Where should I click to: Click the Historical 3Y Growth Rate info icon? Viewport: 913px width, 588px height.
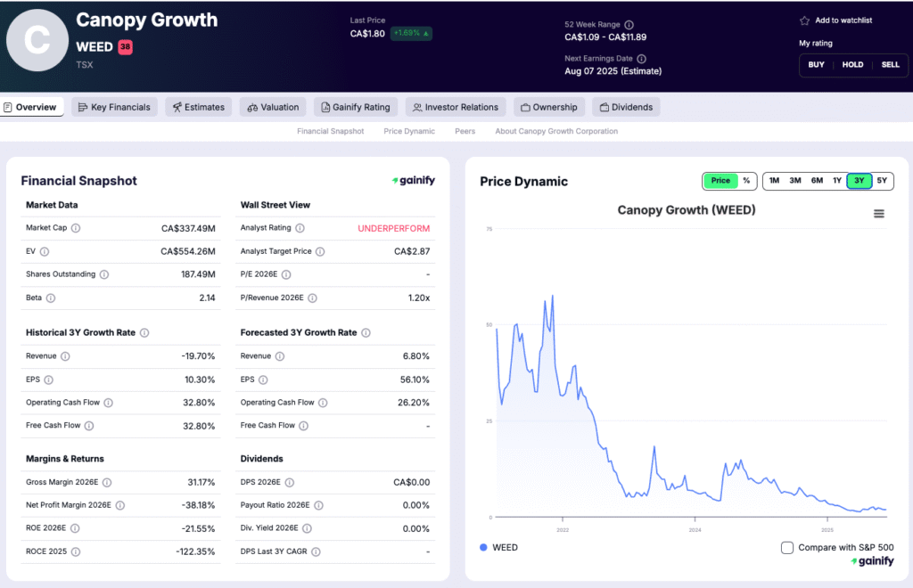(x=144, y=332)
